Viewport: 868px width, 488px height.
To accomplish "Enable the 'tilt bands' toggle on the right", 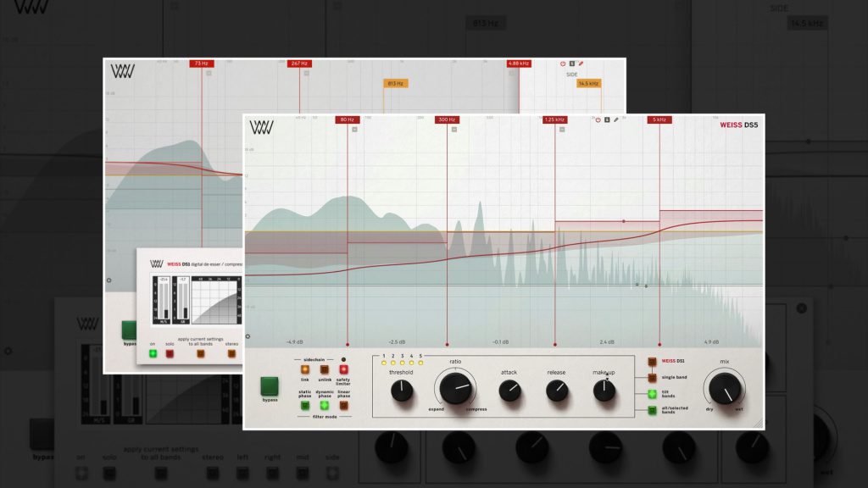I will click(x=652, y=394).
